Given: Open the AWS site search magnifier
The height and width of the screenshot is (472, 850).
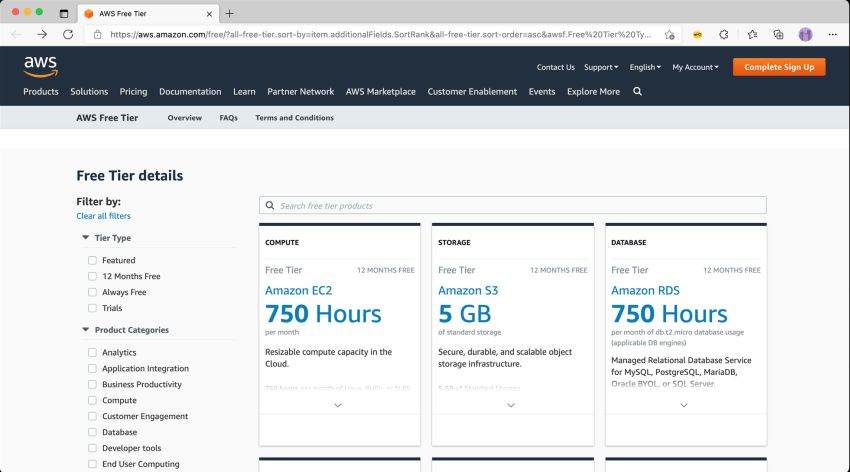Looking at the screenshot, I should click(x=638, y=91).
